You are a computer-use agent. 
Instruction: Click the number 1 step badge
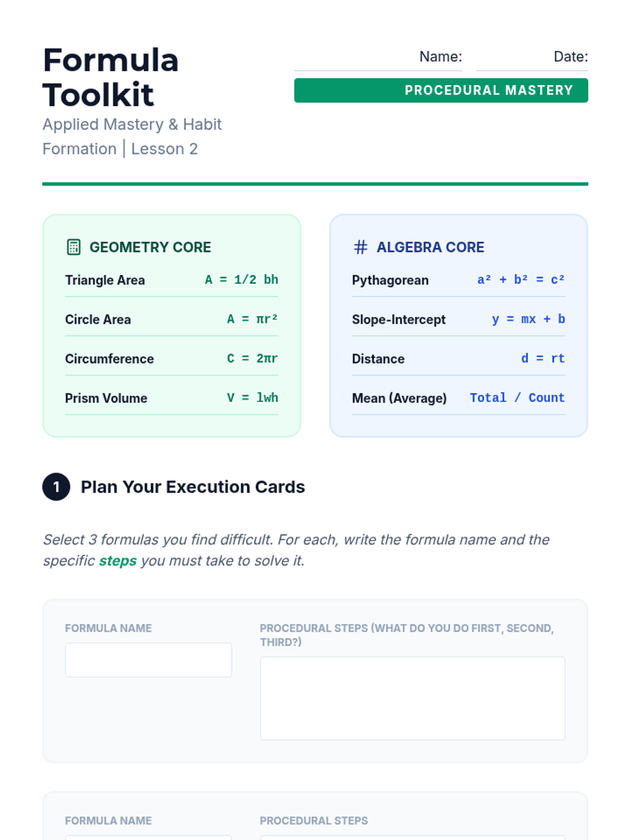point(56,487)
